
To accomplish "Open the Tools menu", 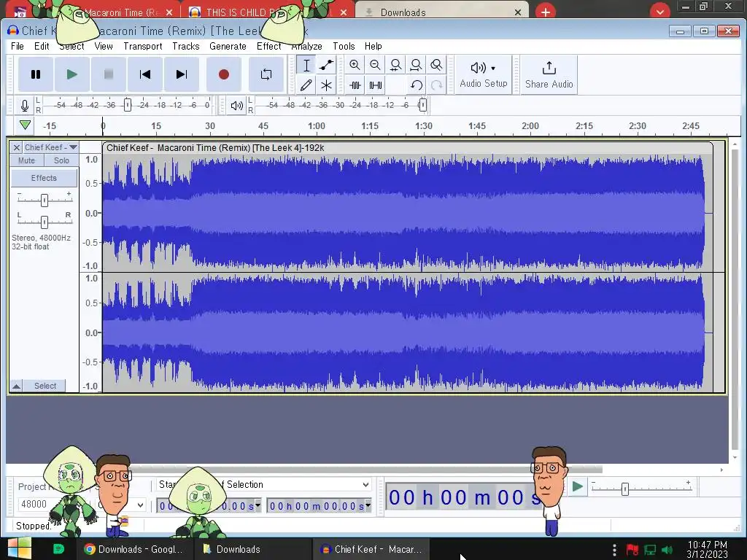I will (344, 46).
